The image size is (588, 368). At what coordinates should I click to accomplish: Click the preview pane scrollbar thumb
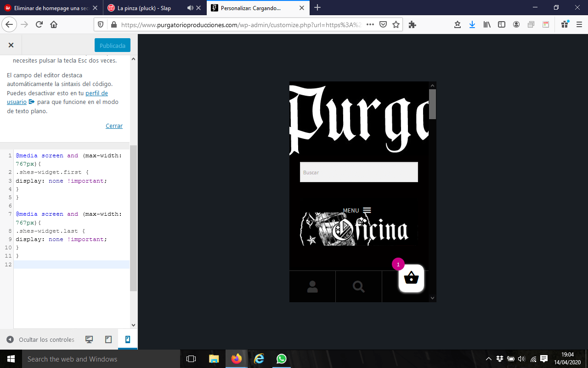coord(432,104)
